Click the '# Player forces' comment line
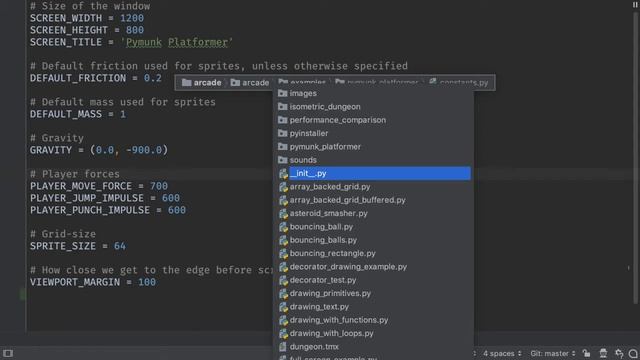 click(x=75, y=174)
